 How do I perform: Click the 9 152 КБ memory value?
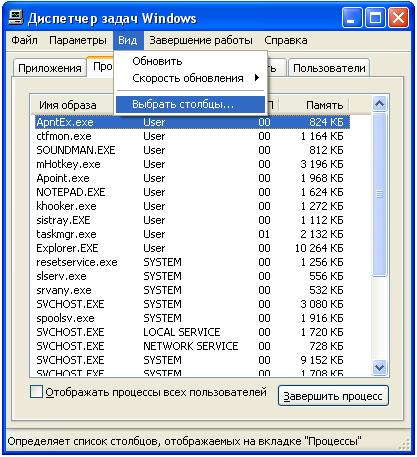coord(322,360)
